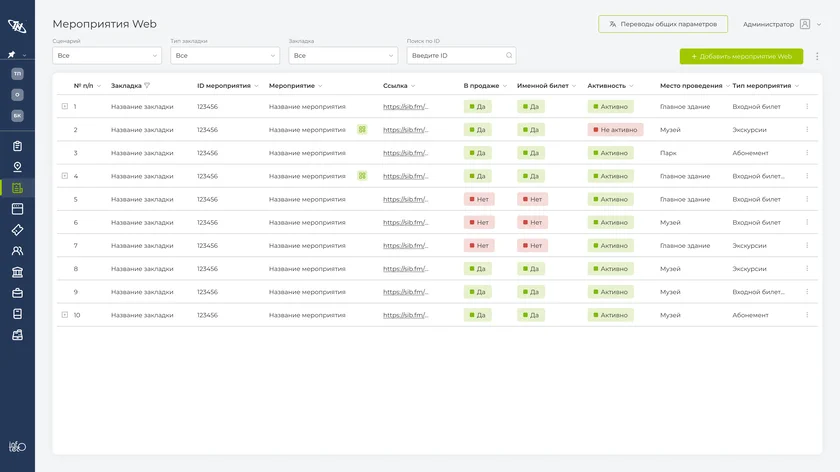Open the ТП sidebar badge
Image resolution: width=840 pixels, height=472 pixels.
click(17, 73)
